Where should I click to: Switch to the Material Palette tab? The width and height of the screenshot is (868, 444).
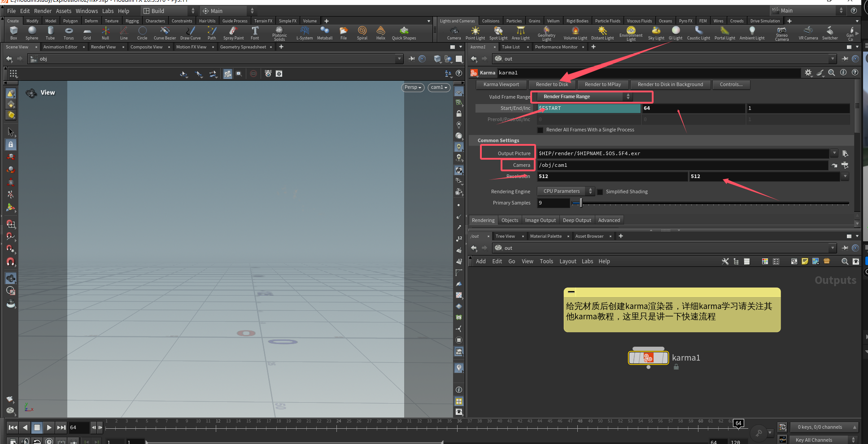(x=545, y=236)
